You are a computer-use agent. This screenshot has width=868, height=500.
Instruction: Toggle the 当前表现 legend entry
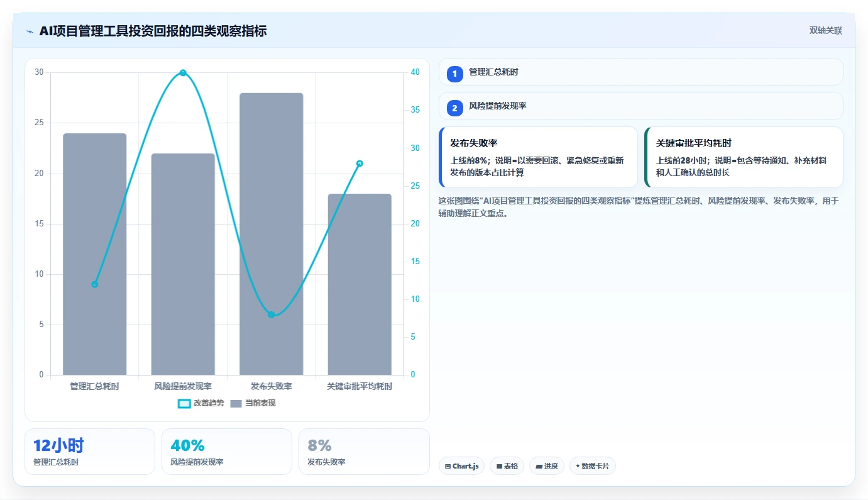click(253, 403)
